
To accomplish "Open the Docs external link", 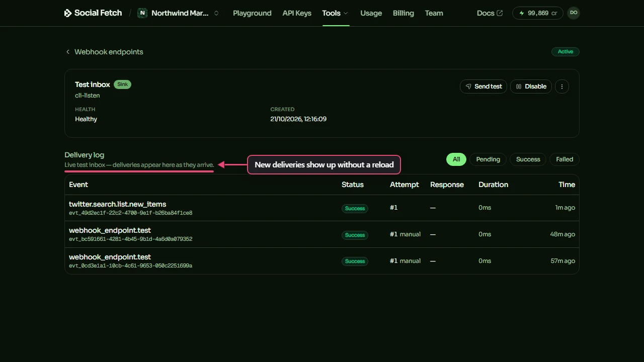I will pyautogui.click(x=490, y=13).
